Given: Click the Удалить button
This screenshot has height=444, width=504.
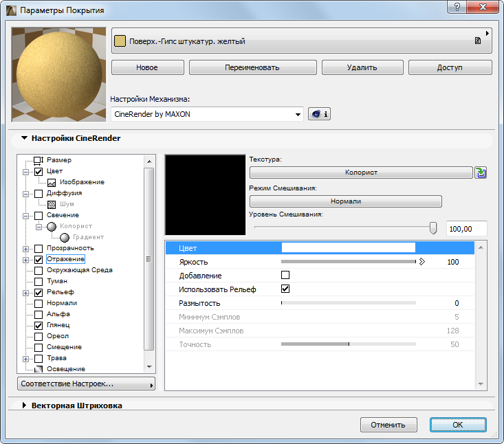Looking at the screenshot, I should pos(362,67).
